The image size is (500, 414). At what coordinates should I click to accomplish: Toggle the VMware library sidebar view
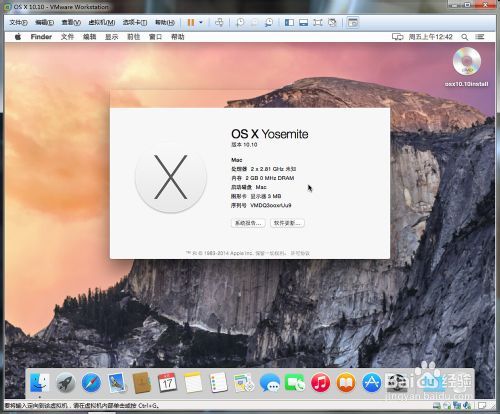(x=289, y=22)
